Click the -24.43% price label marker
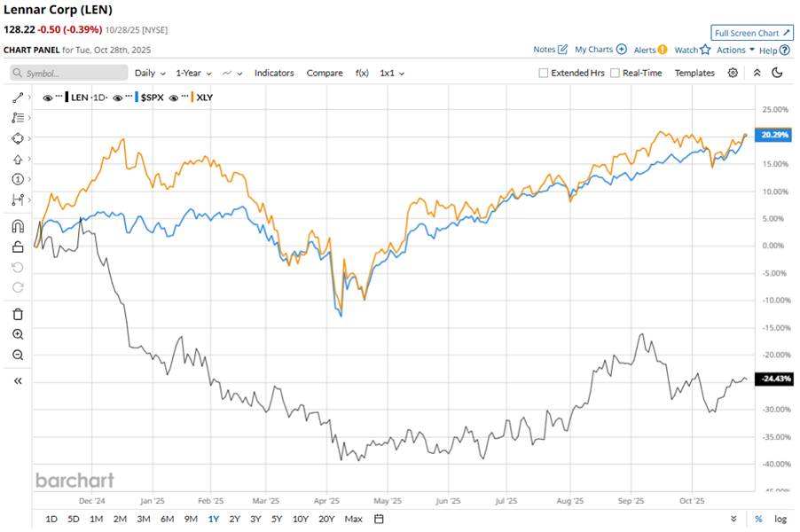The width and height of the screenshot is (800, 532). point(774,379)
